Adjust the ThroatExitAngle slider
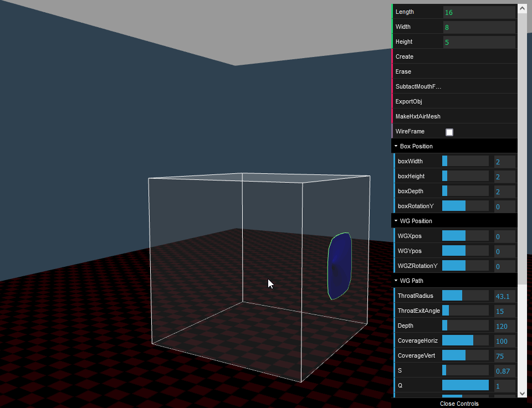Image resolution: width=532 pixels, height=408 pixels. [465, 310]
